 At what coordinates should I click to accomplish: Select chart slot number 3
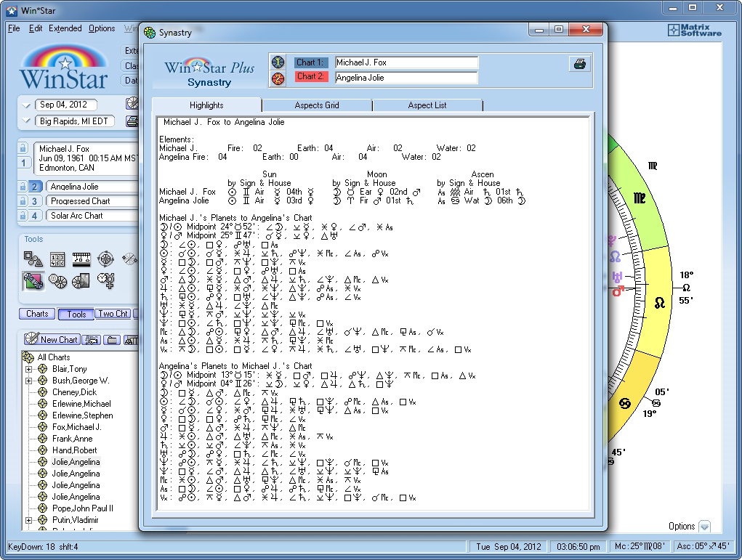(x=35, y=201)
